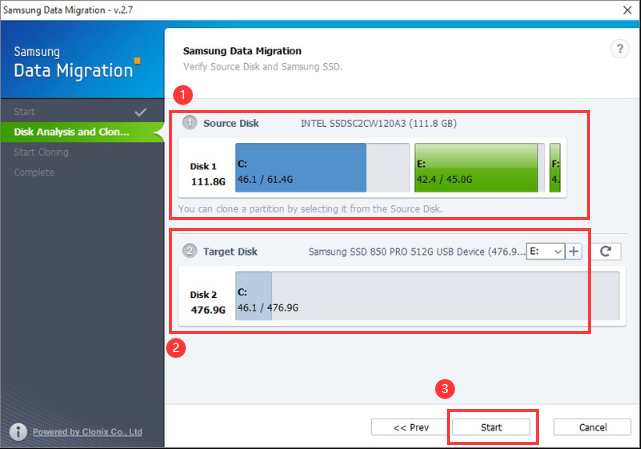
Task: Click the Target Disk number 2 icon
Action: click(x=190, y=251)
